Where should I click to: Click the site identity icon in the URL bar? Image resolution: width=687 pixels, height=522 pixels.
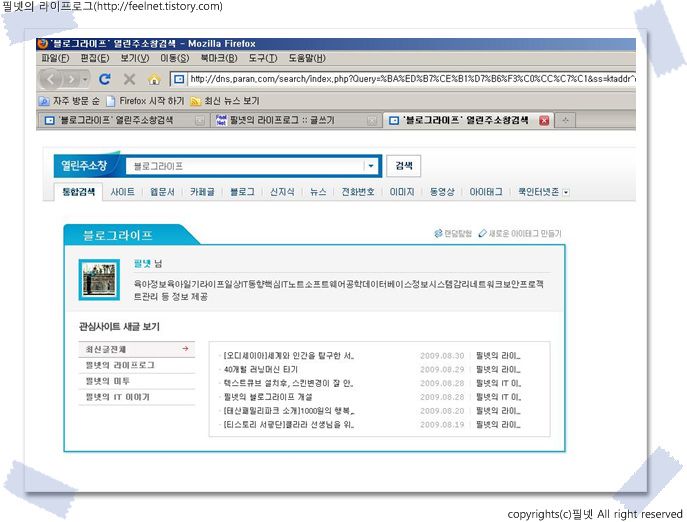(x=179, y=79)
